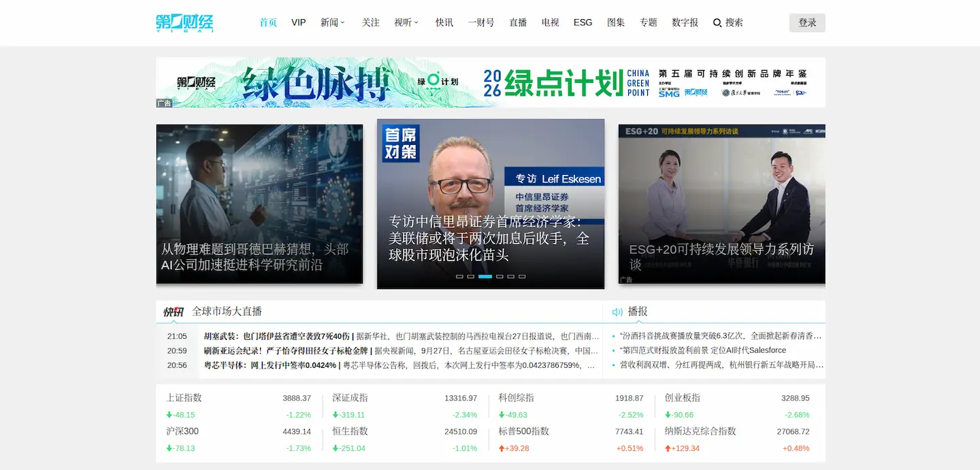Expand the 视听 dropdown menu

[x=406, y=22]
